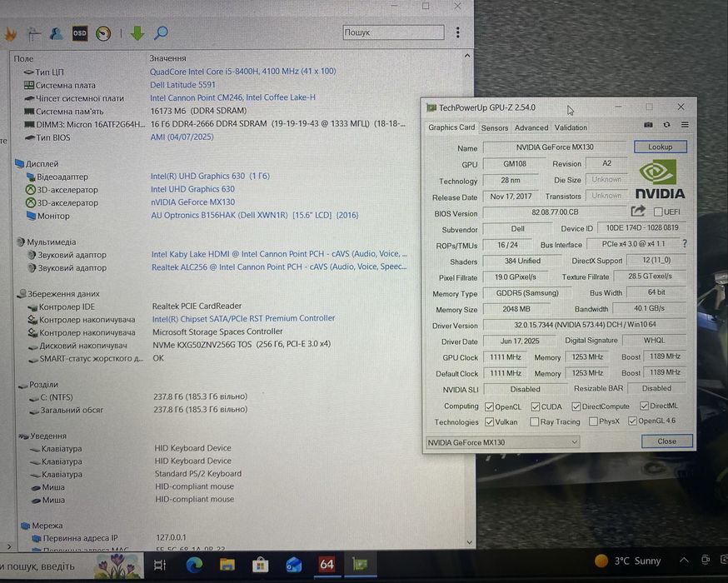Select the Збереження даних group row

pos(58,294)
